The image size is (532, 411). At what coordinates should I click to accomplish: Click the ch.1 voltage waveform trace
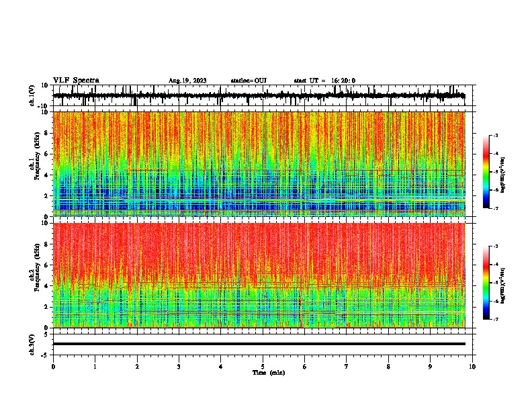259,95
